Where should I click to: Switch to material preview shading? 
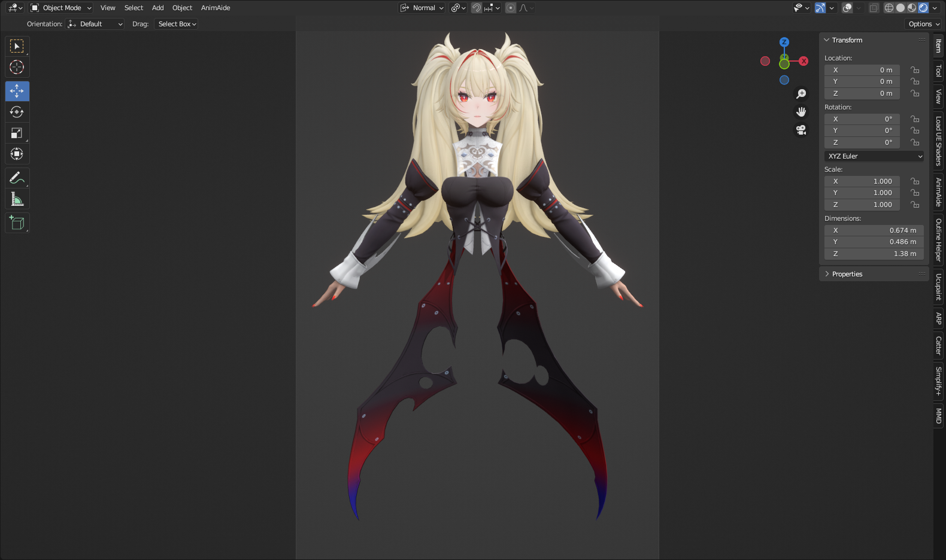[912, 8]
